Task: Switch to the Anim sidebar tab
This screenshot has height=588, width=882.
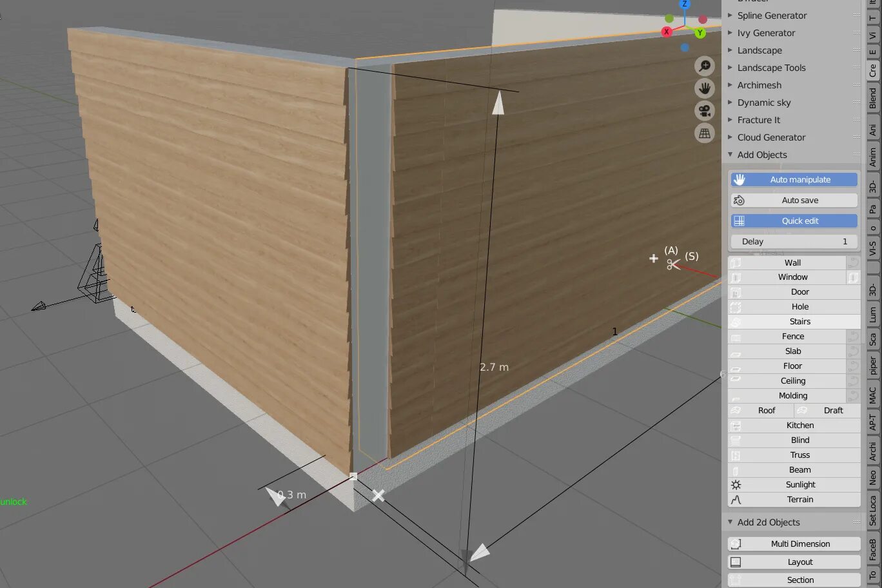Action: pos(873,157)
